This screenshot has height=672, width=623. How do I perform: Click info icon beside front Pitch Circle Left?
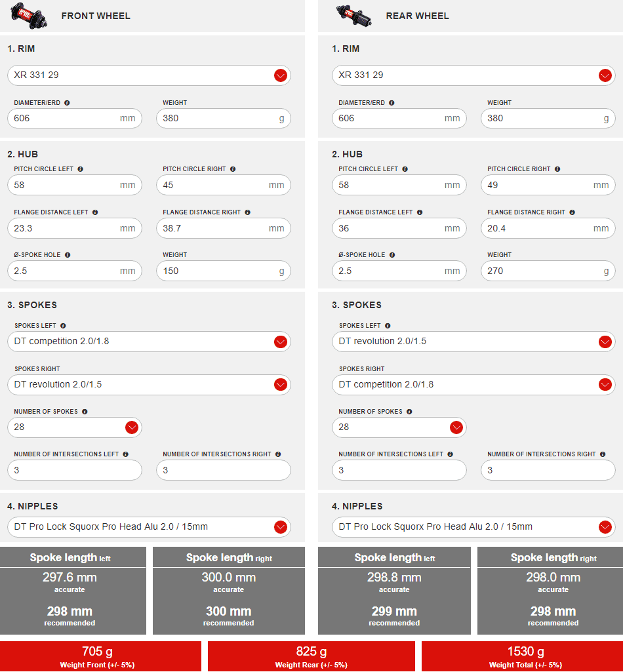(x=80, y=169)
